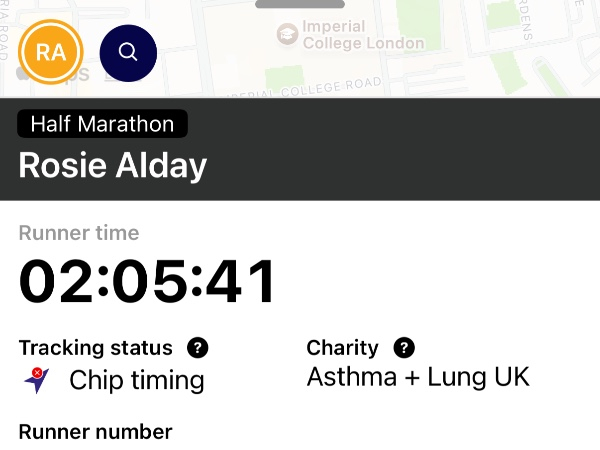Tap the Chip timing runner icon
The width and height of the screenshot is (600, 450).
tap(37, 380)
